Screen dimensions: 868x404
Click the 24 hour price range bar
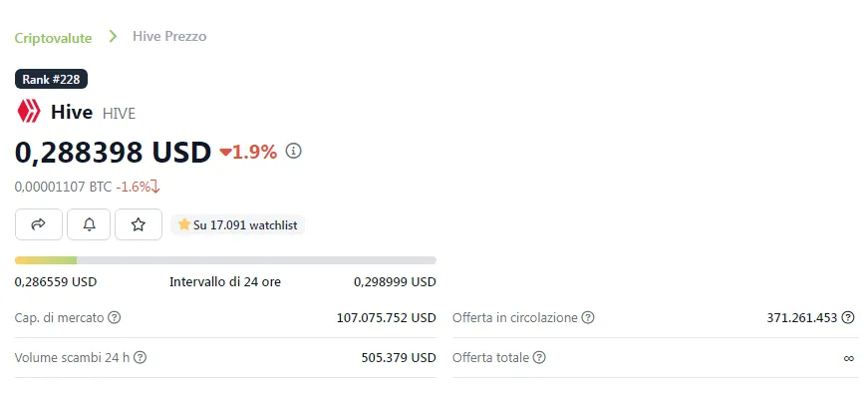click(225, 260)
